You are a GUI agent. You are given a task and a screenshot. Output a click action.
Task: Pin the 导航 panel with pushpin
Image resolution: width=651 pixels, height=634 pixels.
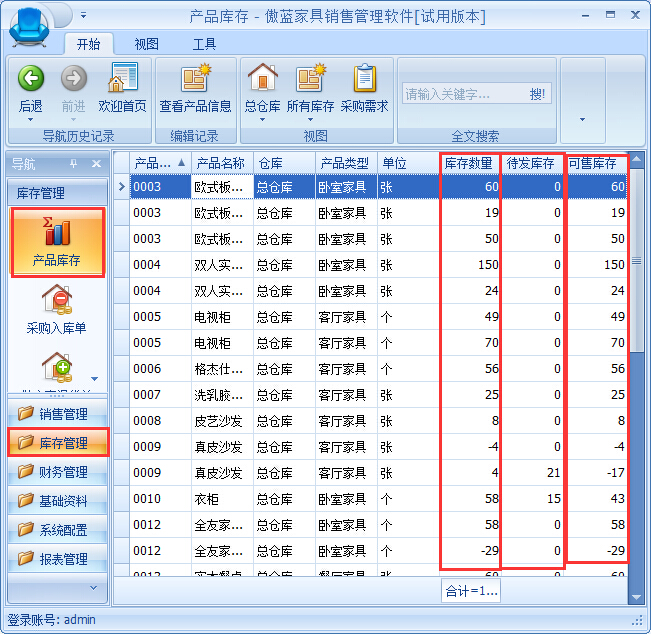tap(73, 164)
